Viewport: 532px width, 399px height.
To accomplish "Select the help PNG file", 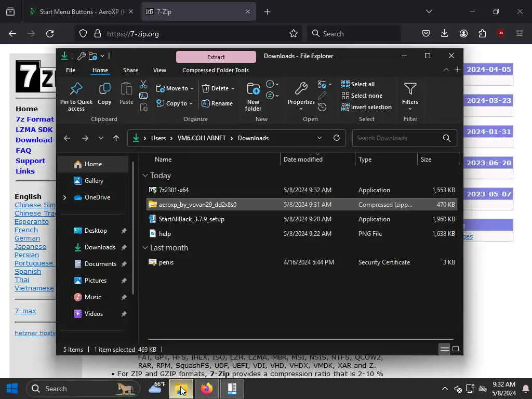I will 302,234.
